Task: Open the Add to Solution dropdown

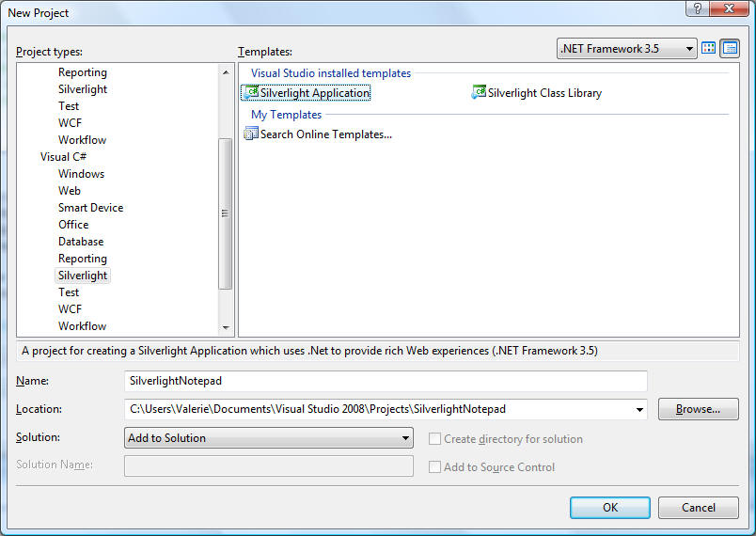Action: tap(269, 437)
